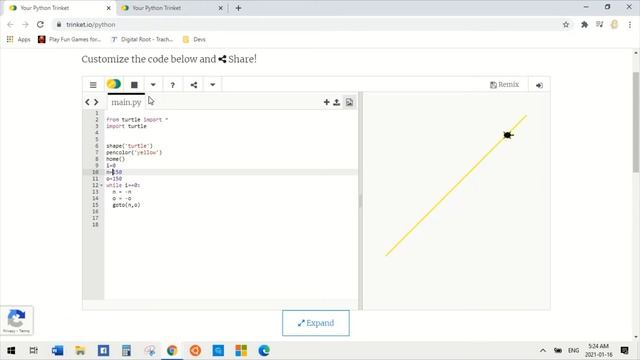Click the sign-in icon beside Remix
The height and width of the screenshot is (360, 640).
[539, 85]
